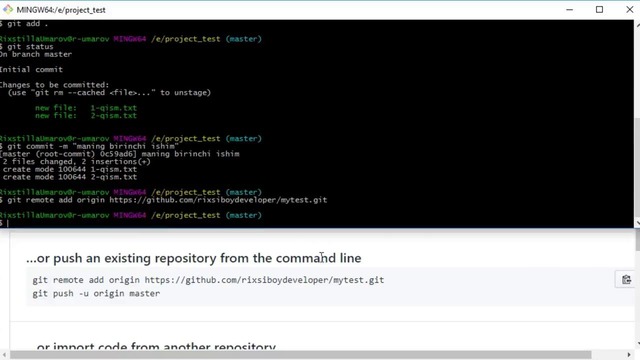Click "On branch master" line
Screen dimensions: 640x360
point(36,54)
